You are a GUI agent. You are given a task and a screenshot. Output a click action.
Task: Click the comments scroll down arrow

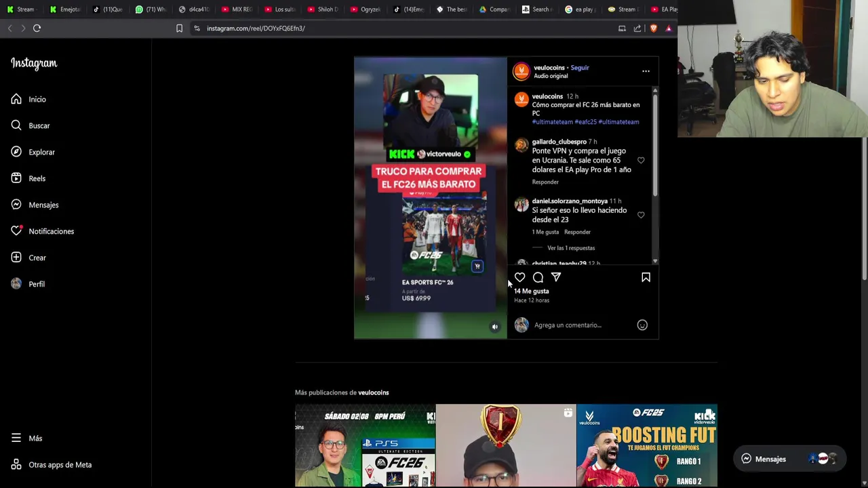click(655, 261)
